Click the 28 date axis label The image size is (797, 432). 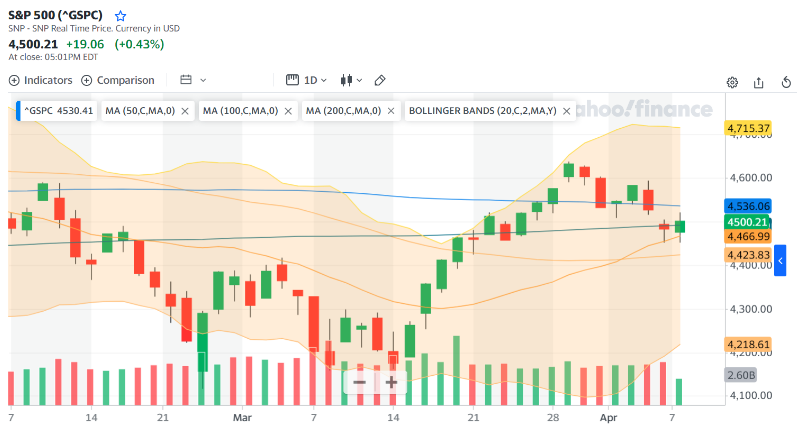[553, 418]
